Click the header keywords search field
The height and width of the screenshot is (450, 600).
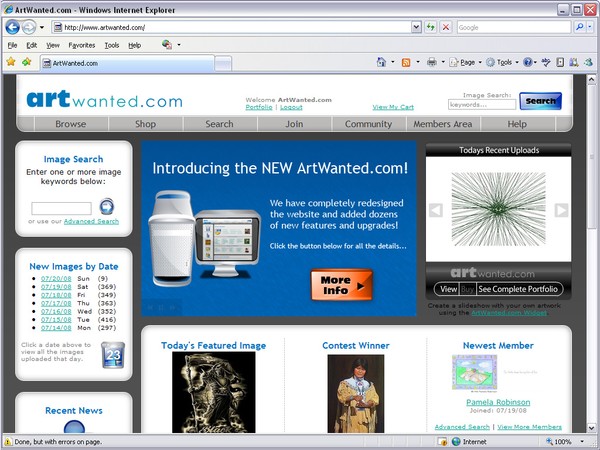click(x=482, y=104)
